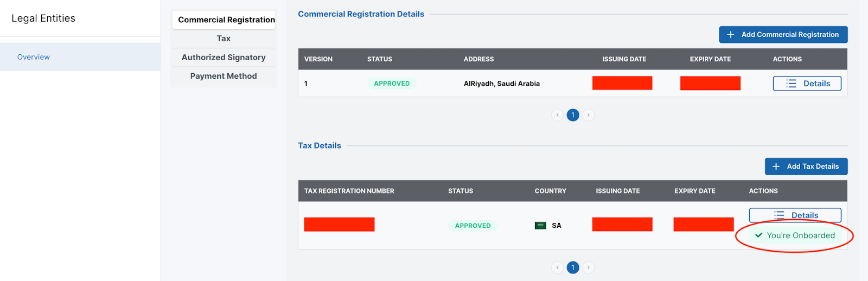Open the Authorized Signatory tab
The height and width of the screenshot is (281, 868).
pyautogui.click(x=224, y=58)
